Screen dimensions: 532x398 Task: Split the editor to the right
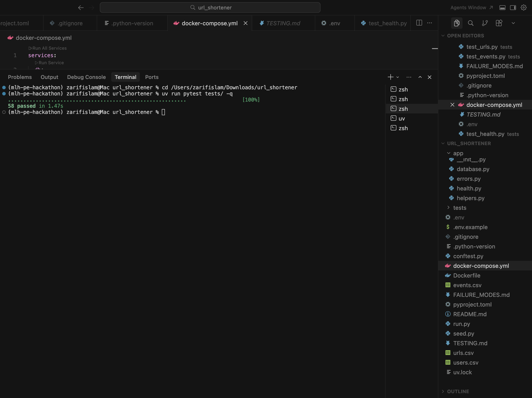click(x=419, y=23)
